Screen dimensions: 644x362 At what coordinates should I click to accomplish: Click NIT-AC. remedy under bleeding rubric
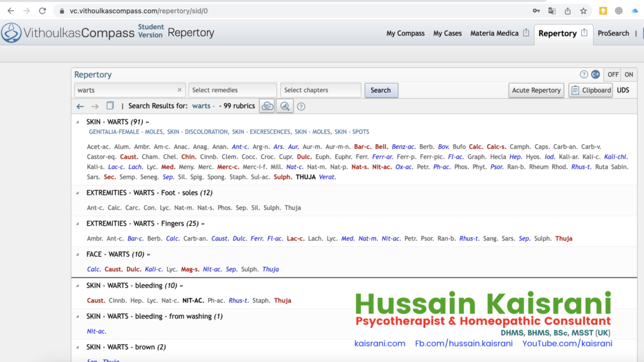193,300
